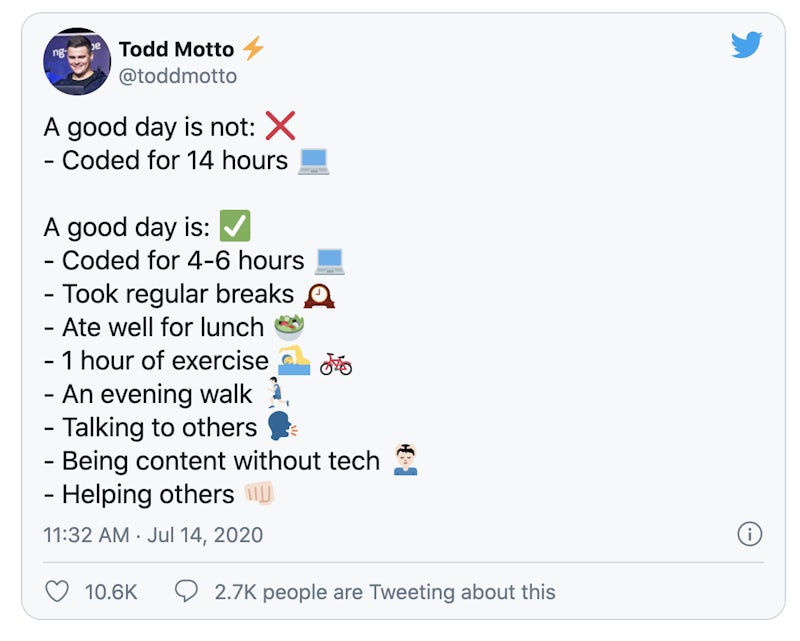Click the mantel clock emoji
The width and height of the screenshot is (800, 641).
click(319, 294)
